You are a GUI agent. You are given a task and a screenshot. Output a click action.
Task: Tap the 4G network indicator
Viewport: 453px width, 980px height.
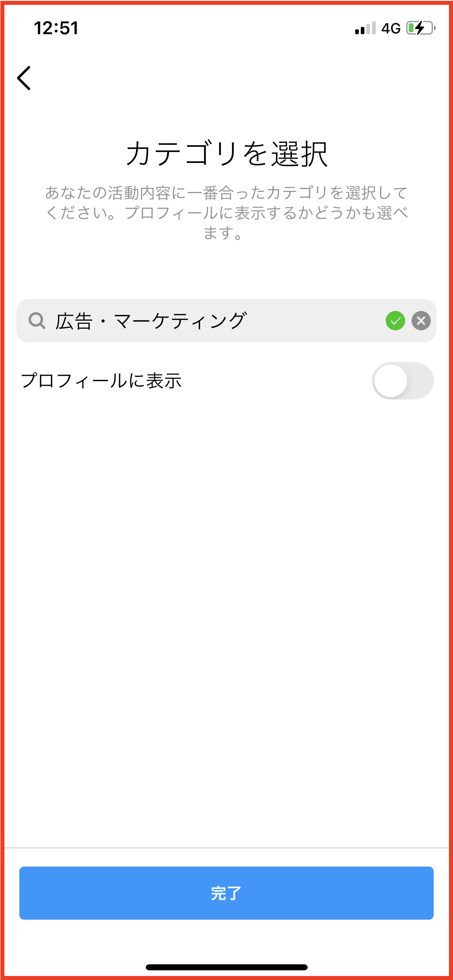click(391, 28)
